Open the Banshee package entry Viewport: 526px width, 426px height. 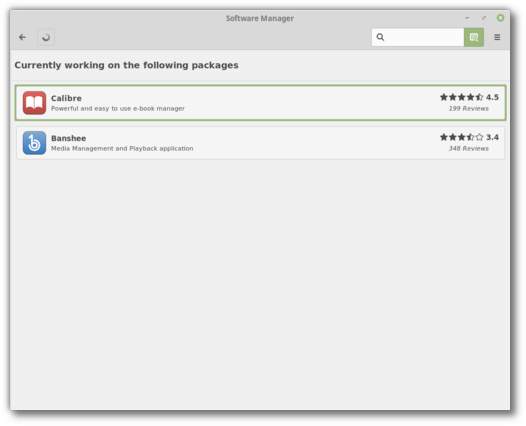260,143
